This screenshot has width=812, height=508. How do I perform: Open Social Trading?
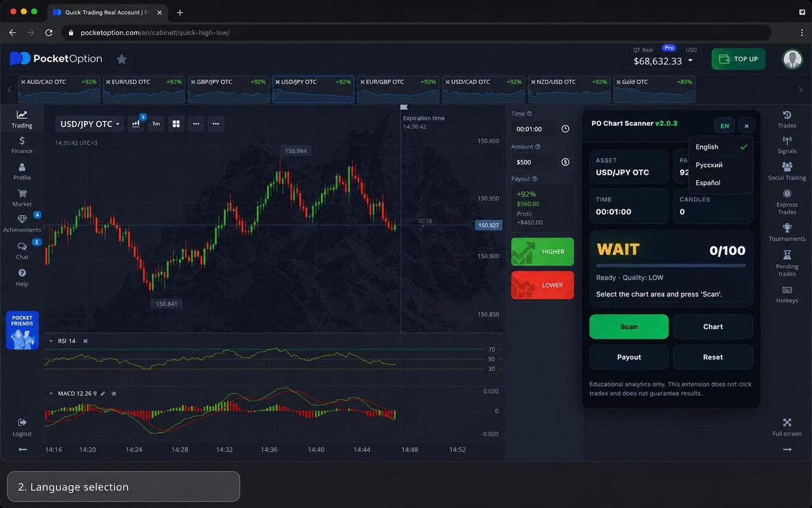coord(787,171)
